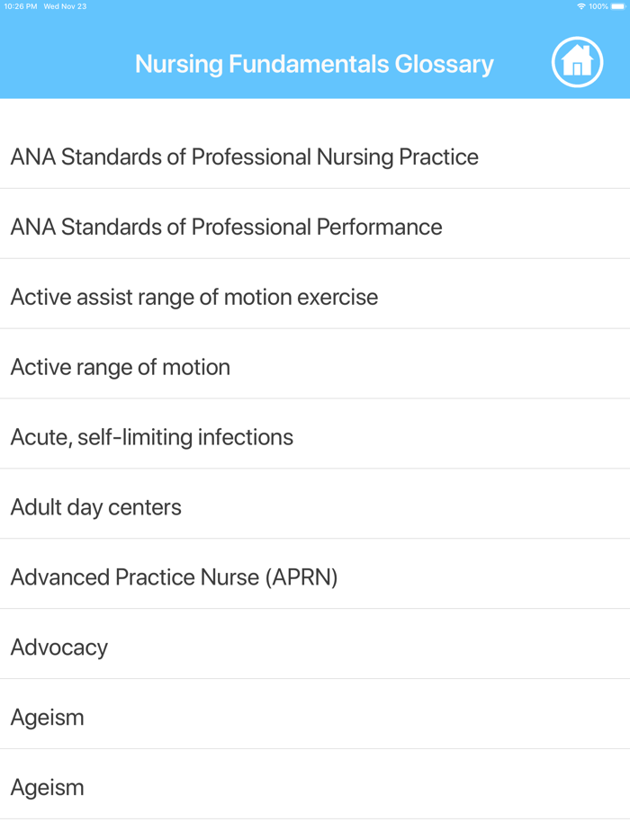630x840 pixels.
Task: Tap the Nursing Fundamentals Glossary title
Action: (313, 64)
